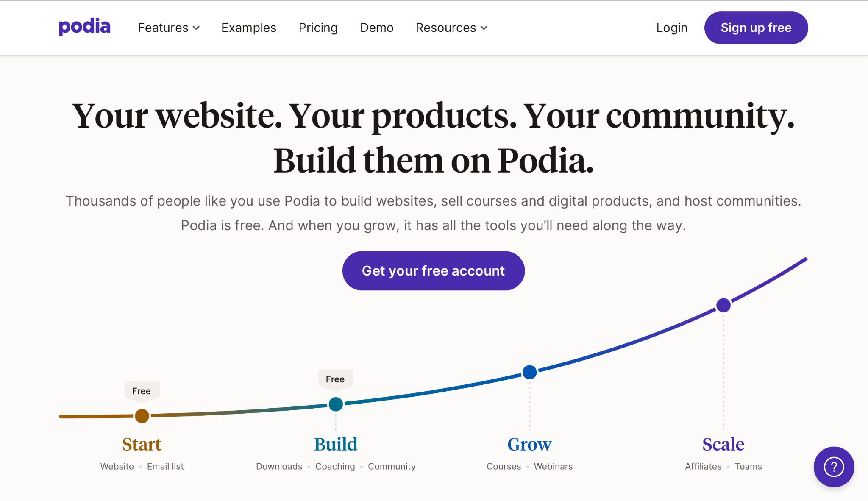Click the Scale stage dot marker
This screenshot has width=868, height=501.
724,305
